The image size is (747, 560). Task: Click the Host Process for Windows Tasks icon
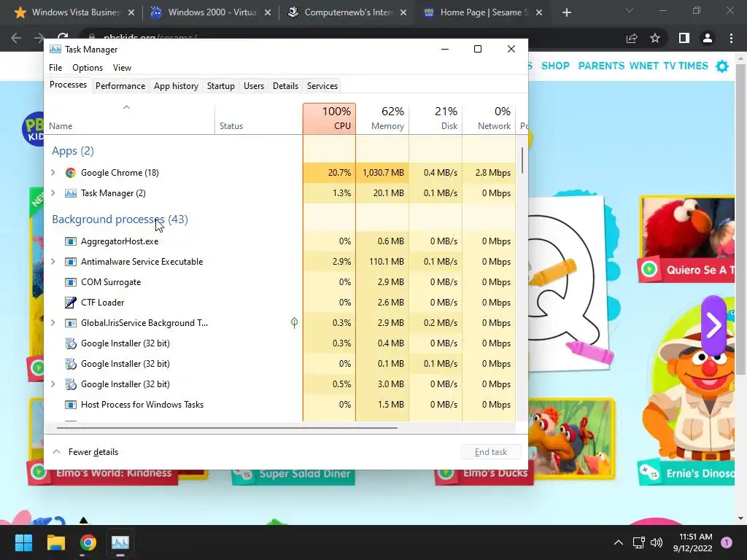point(71,405)
